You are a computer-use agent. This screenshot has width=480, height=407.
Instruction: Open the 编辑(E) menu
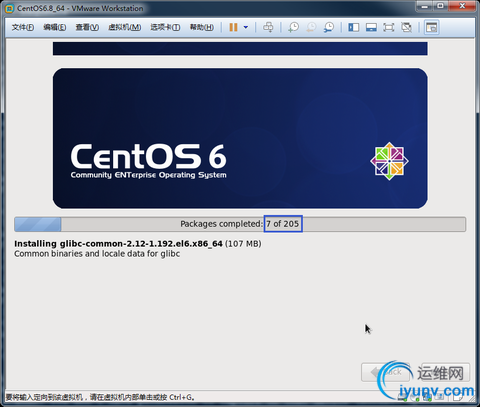pyautogui.click(x=54, y=27)
